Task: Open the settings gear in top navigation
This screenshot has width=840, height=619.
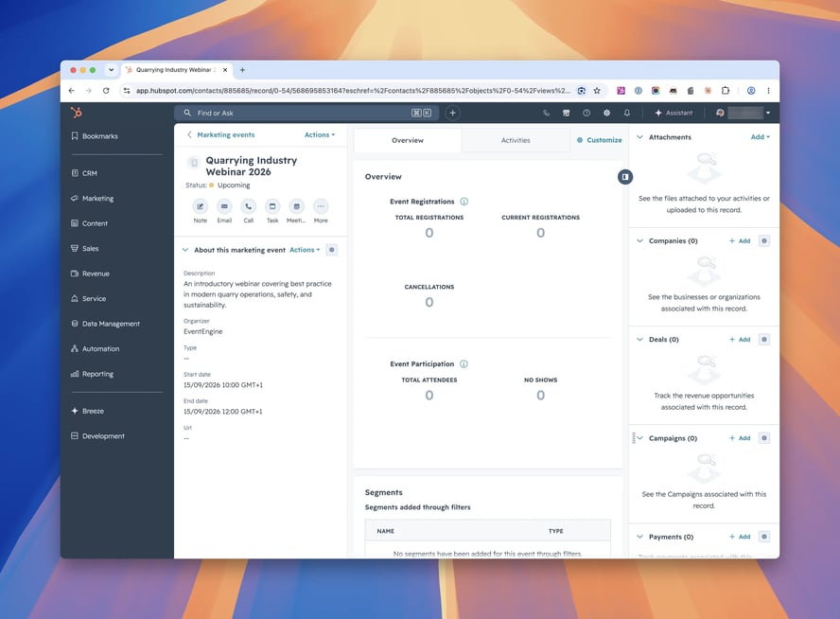Action: (606, 113)
